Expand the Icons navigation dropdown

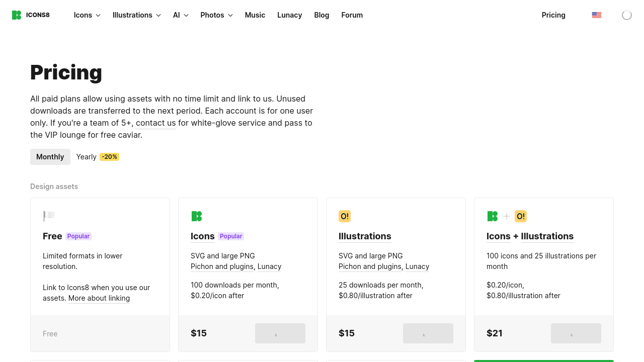point(87,15)
